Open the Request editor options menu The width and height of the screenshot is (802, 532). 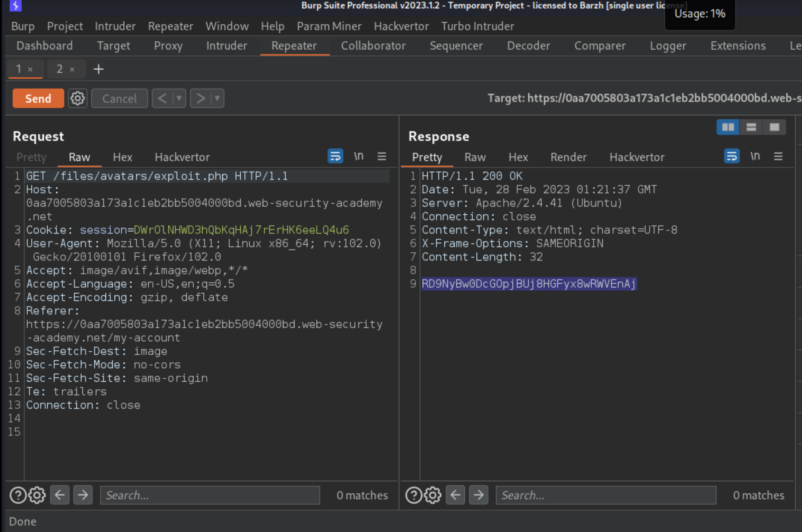click(x=382, y=156)
